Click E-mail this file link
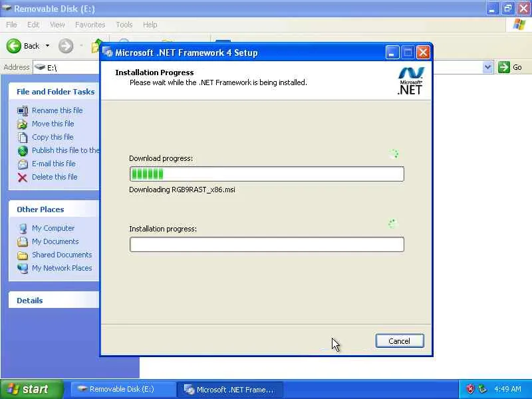532x399 pixels. coord(54,164)
